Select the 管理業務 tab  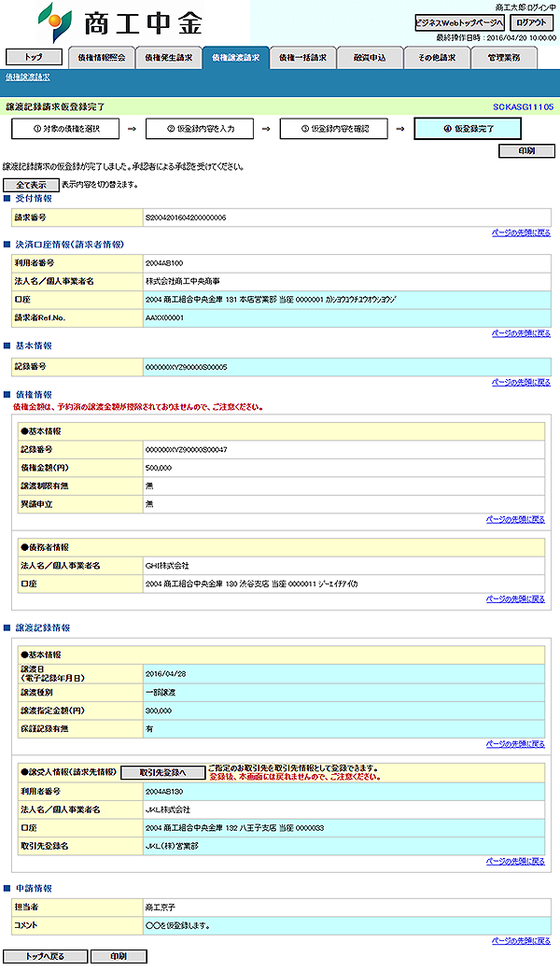pyautogui.click(x=504, y=58)
